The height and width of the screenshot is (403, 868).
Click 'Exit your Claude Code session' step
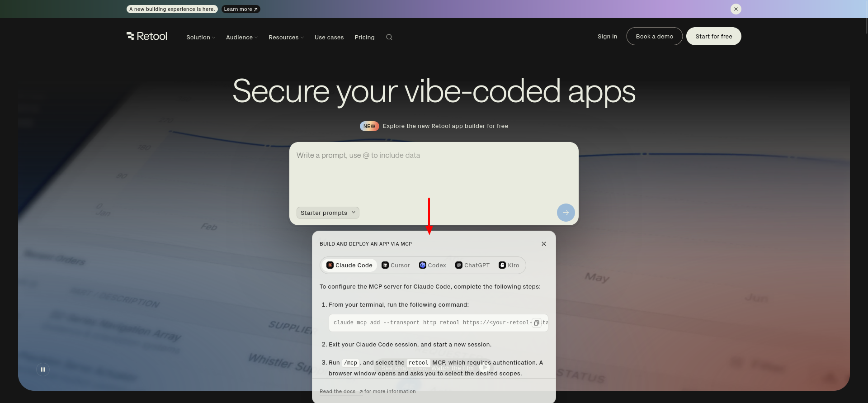pyautogui.click(x=410, y=345)
